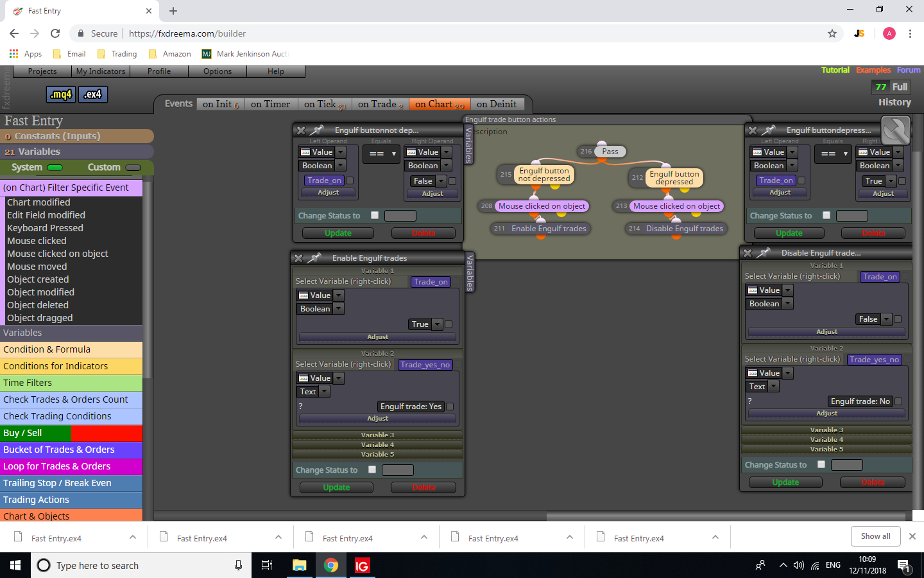Click Show all downloads button
The image size is (924, 578).
coord(876,536)
